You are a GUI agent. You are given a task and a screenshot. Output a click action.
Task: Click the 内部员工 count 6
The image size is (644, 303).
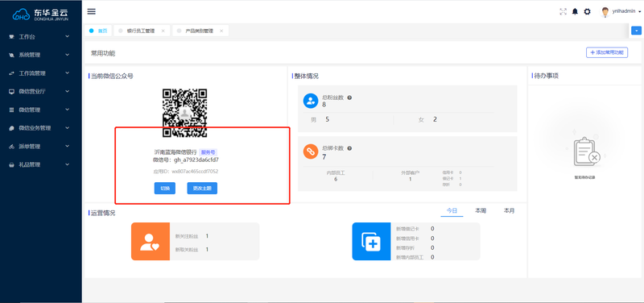[336, 179]
